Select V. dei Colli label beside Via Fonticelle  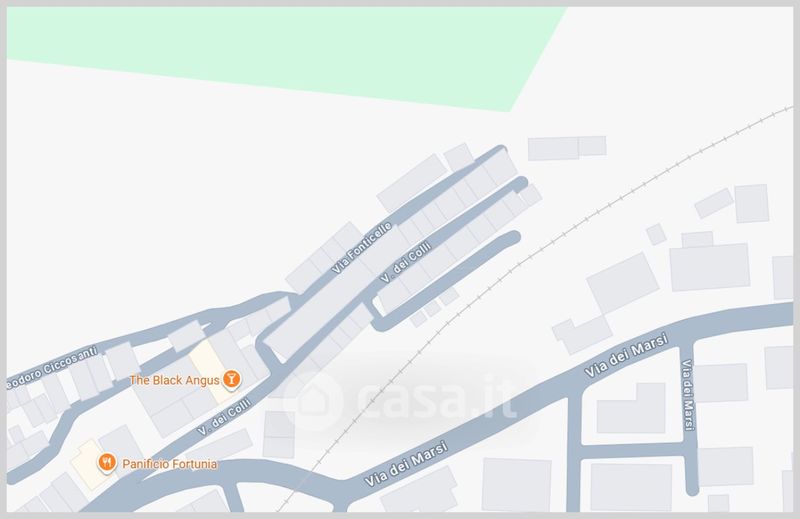point(406,263)
